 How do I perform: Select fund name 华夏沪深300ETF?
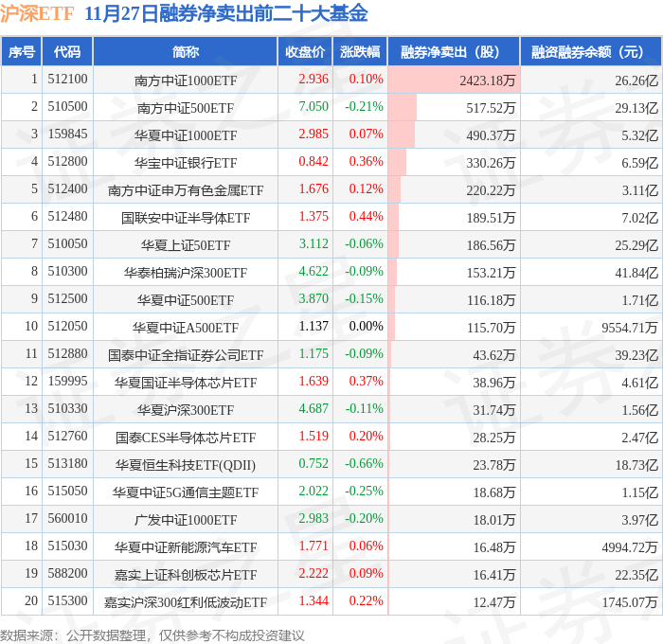186,410
